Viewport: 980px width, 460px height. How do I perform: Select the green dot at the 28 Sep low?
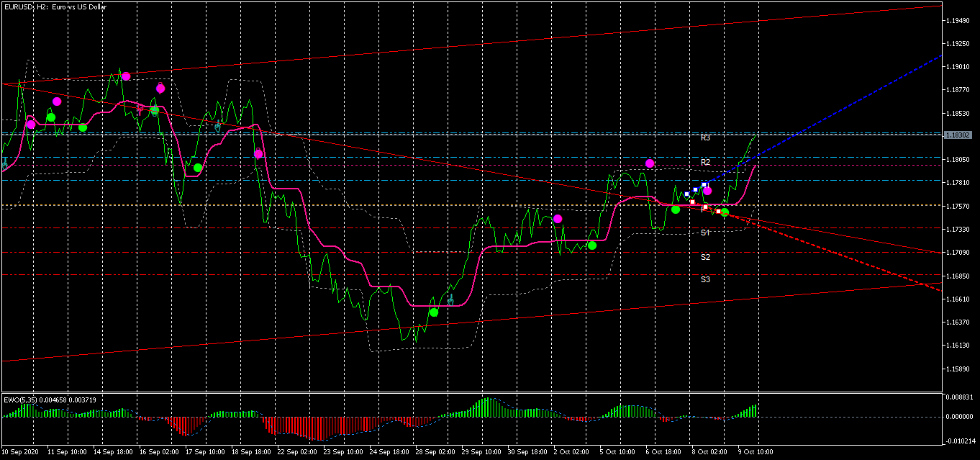point(434,312)
